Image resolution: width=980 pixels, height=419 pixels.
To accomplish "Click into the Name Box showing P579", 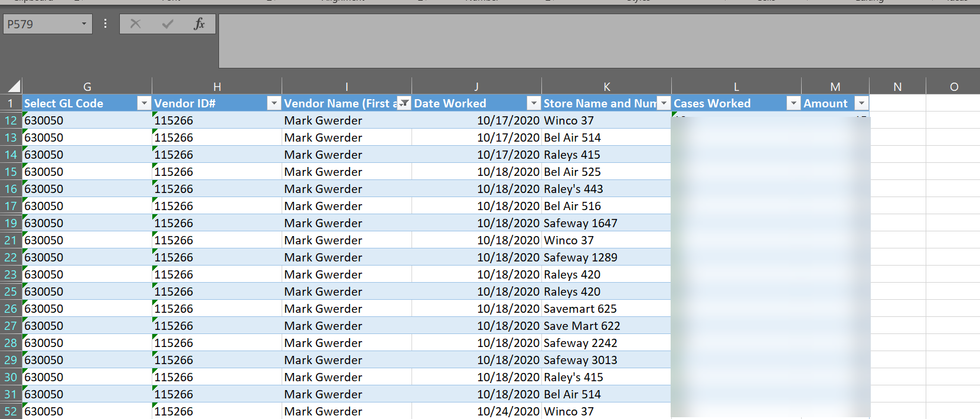I will [x=41, y=24].
